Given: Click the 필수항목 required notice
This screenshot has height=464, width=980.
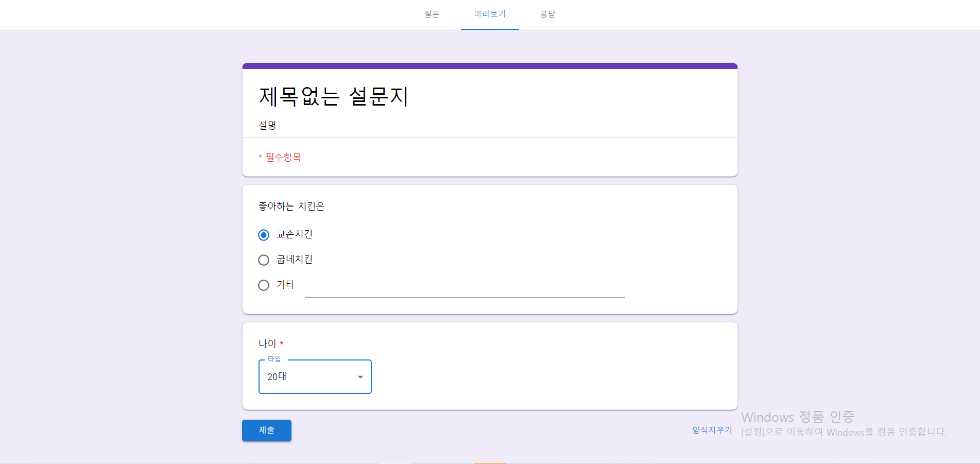Looking at the screenshot, I should [281, 157].
